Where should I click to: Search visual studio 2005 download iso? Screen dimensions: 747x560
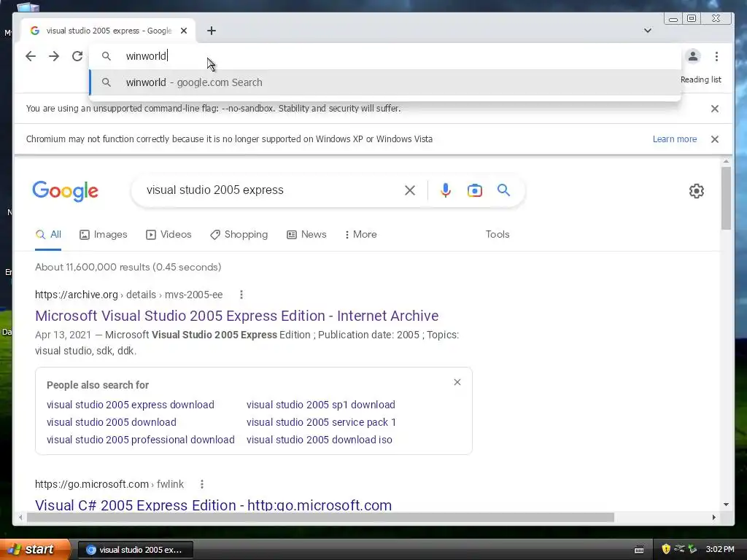320,440
